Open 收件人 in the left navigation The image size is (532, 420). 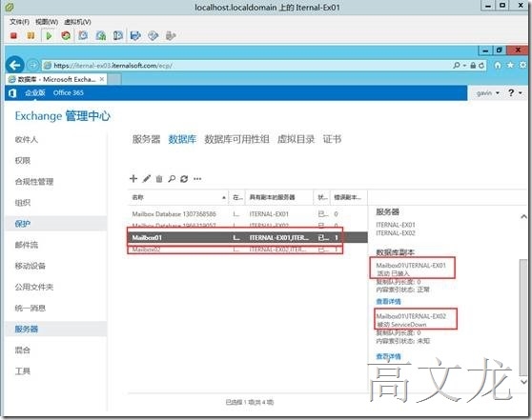[27, 140]
